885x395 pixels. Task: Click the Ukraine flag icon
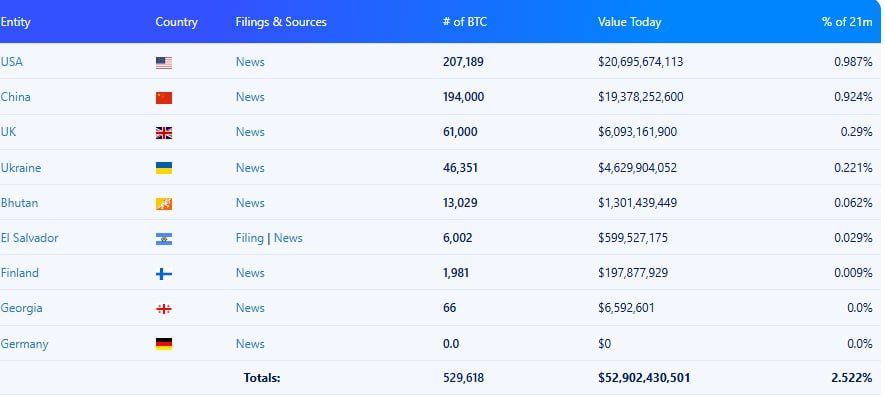click(x=164, y=168)
